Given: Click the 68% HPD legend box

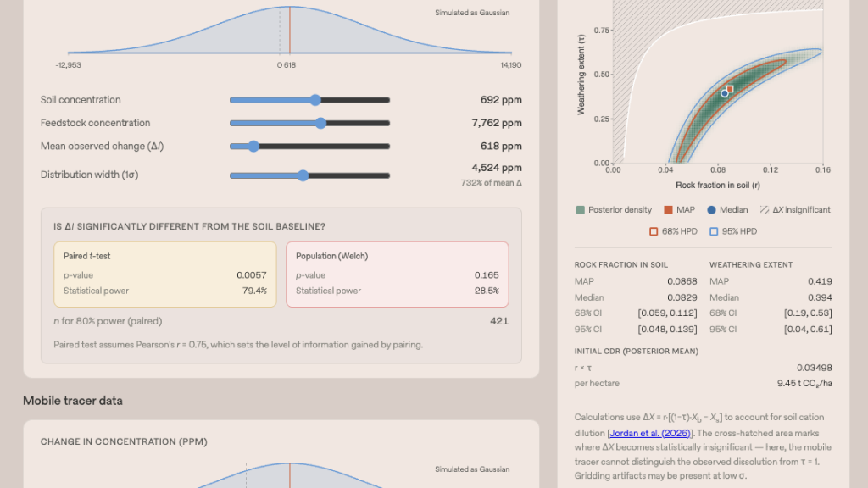Looking at the screenshot, I should (x=654, y=231).
